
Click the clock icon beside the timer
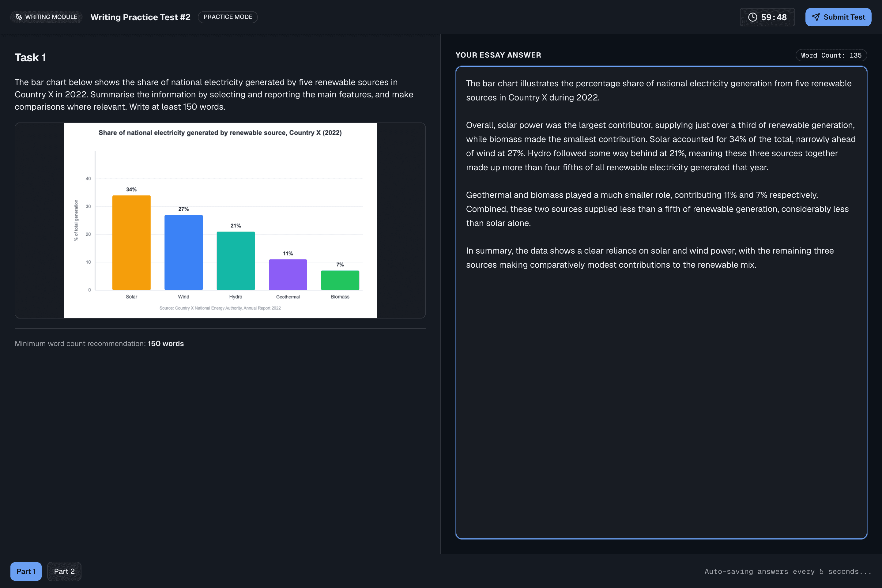[x=752, y=17]
